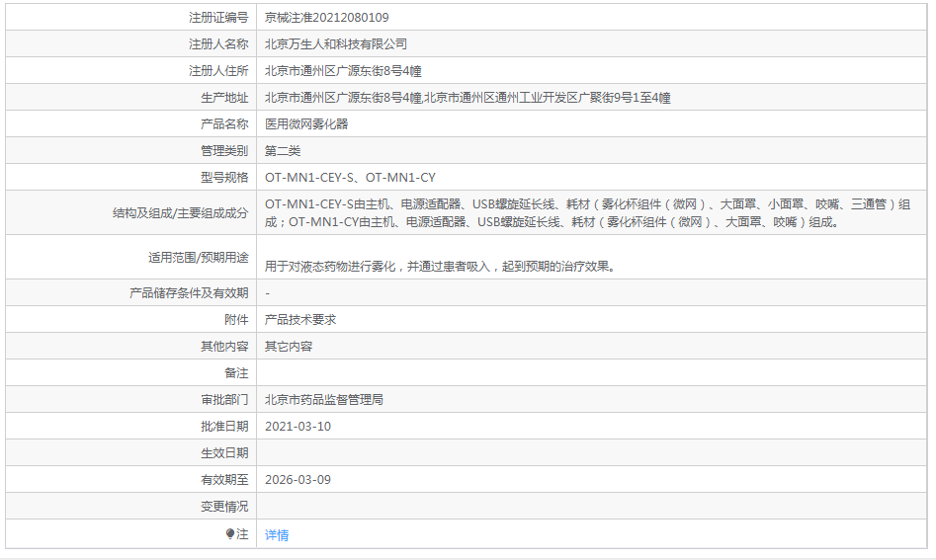
Task: Click the 型号规格 label
Action: pyautogui.click(x=224, y=178)
